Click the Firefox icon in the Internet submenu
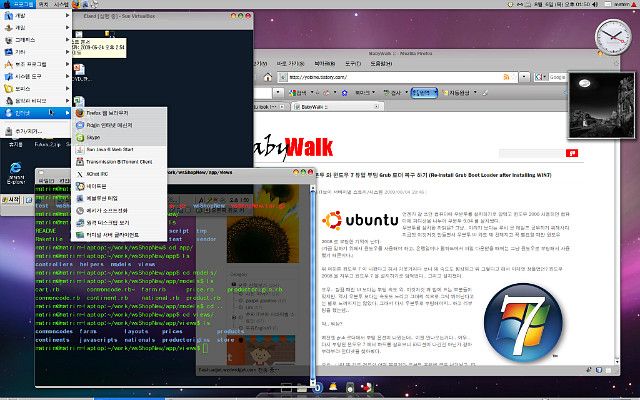This screenshot has height=400, width=640. coord(80,113)
